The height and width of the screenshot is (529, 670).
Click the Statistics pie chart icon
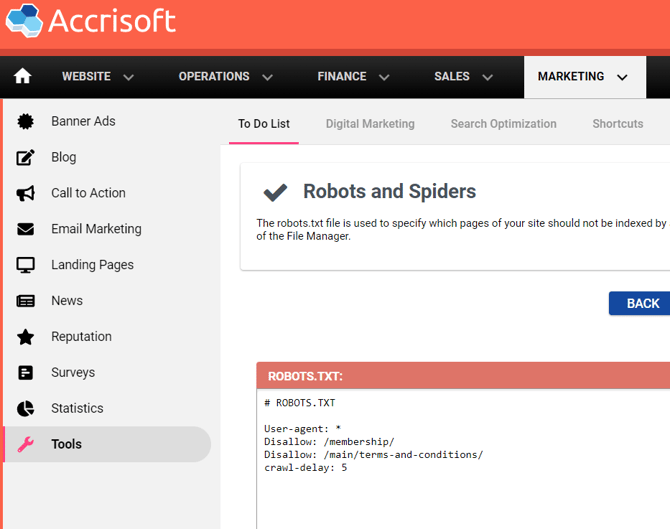coord(26,409)
